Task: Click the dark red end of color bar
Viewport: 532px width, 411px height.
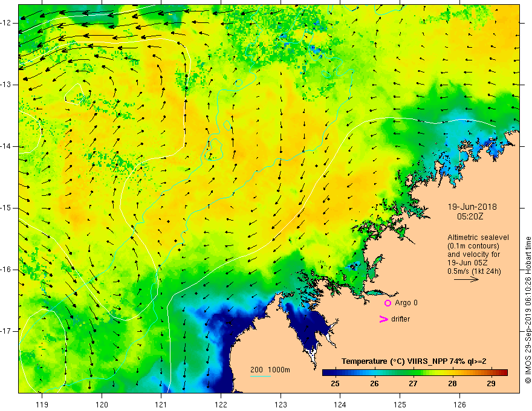Action: click(504, 373)
